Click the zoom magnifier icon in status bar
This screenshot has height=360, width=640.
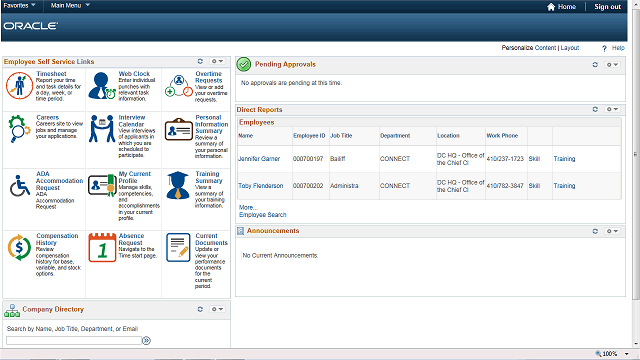click(x=598, y=354)
